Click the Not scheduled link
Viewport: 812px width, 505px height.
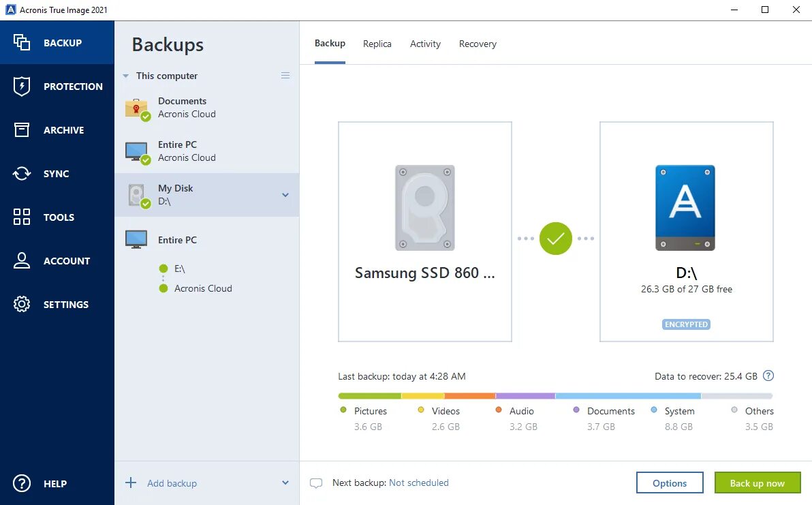(418, 483)
